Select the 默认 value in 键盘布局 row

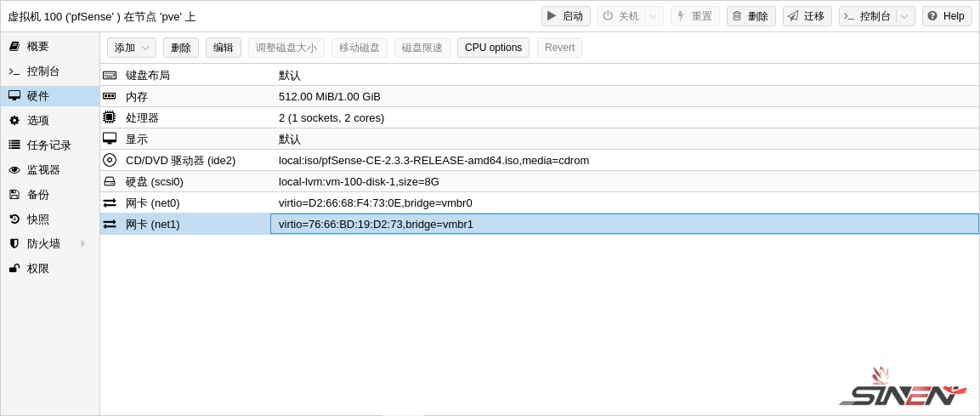pos(289,75)
